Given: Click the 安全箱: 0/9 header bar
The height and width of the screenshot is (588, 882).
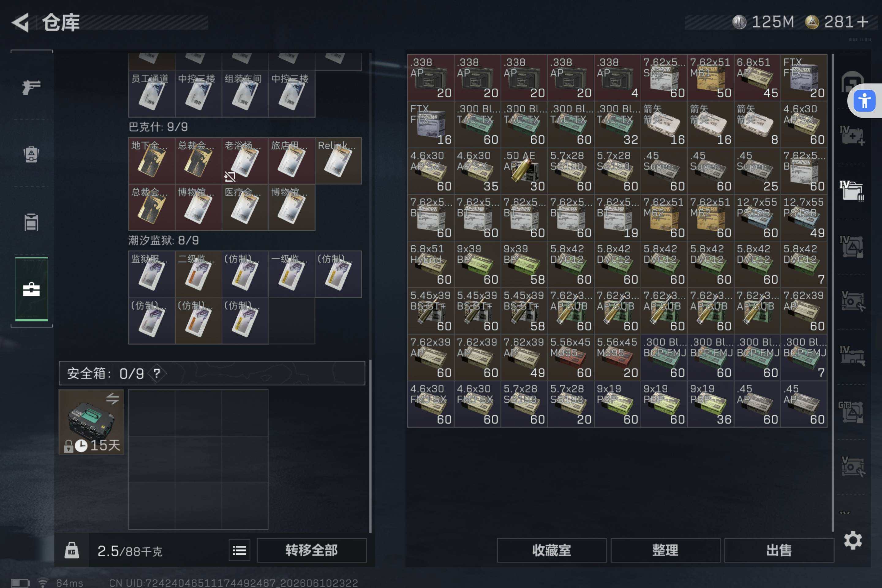Looking at the screenshot, I should point(212,373).
